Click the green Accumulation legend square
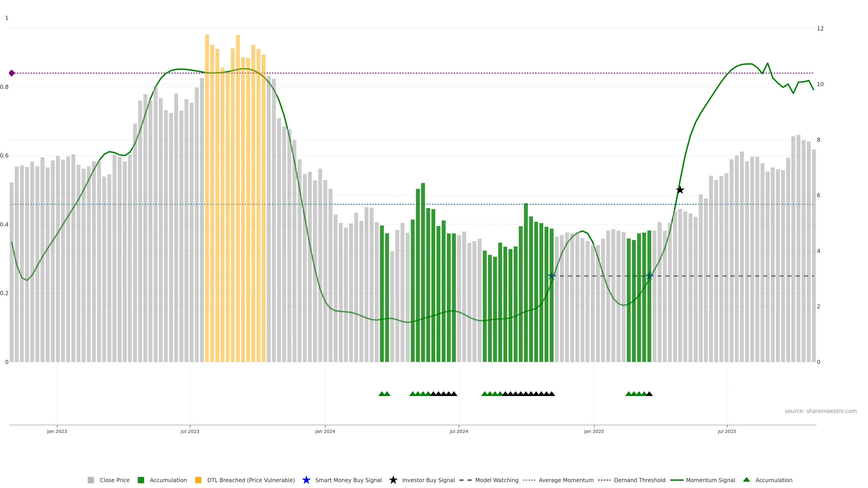This screenshot has width=868, height=488. click(x=141, y=480)
